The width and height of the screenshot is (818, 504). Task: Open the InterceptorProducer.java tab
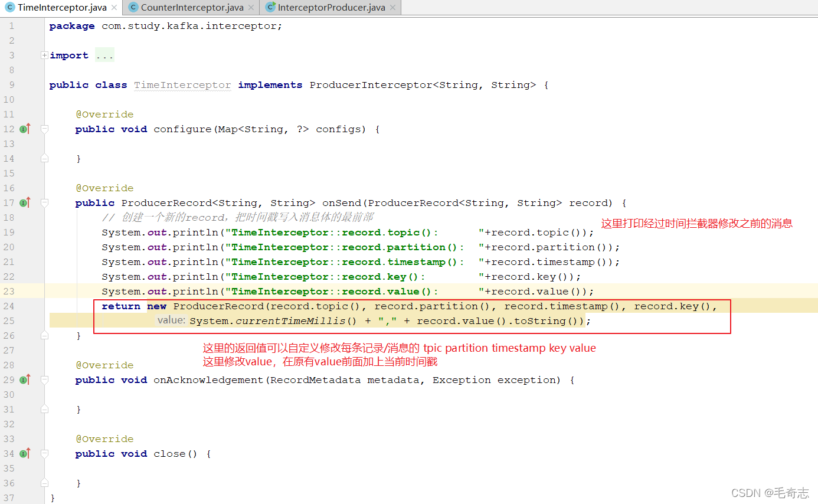coord(330,8)
